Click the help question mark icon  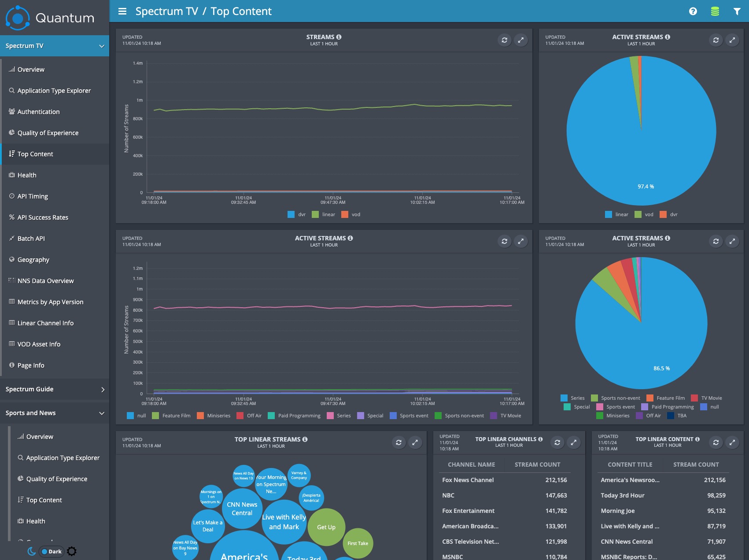693,11
